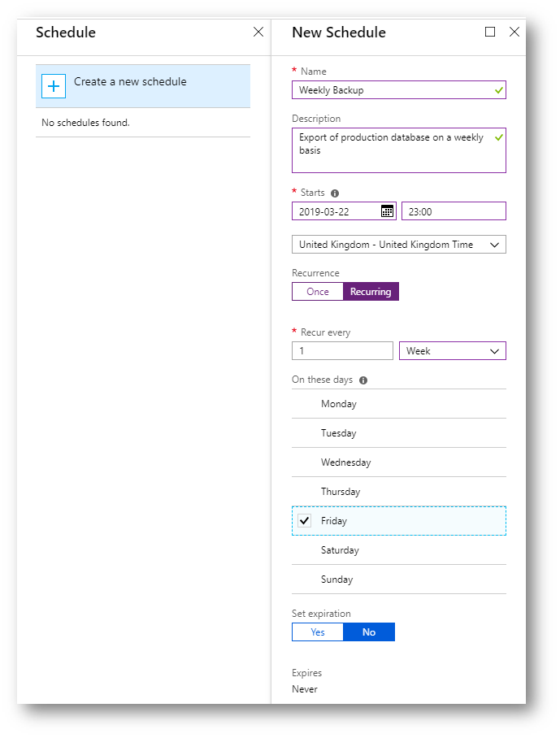Click the info icon next to Starts
The image size is (560, 738).
pyautogui.click(x=335, y=193)
